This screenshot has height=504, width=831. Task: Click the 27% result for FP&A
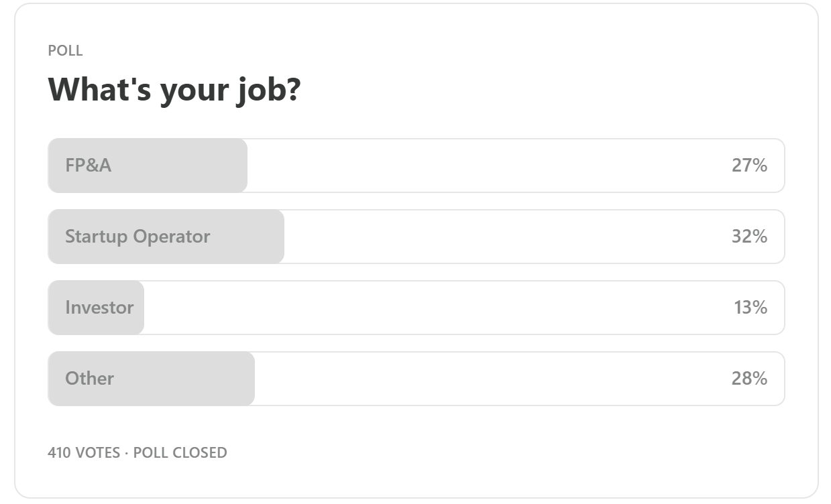[x=749, y=166]
